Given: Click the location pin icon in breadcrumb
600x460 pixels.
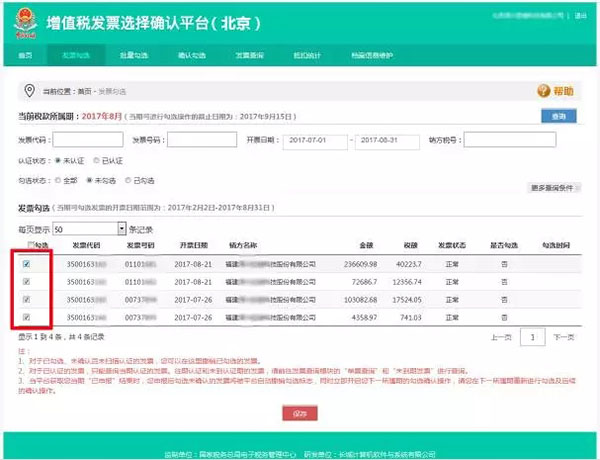Looking at the screenshot, I should tap(29, 91).
